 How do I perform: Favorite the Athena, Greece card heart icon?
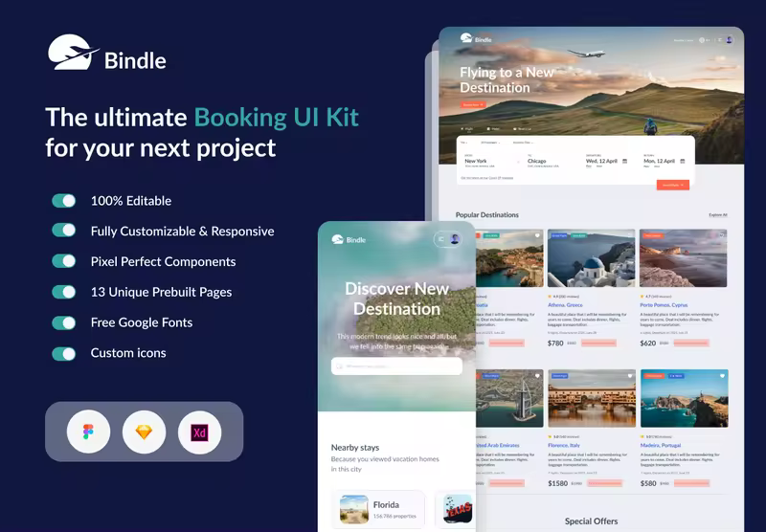click(x=630, y=235)
